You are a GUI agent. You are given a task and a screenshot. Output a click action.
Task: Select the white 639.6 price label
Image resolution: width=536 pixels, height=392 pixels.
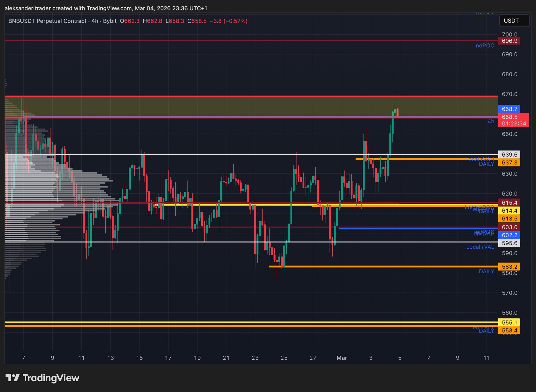click(x=509, y=154)
